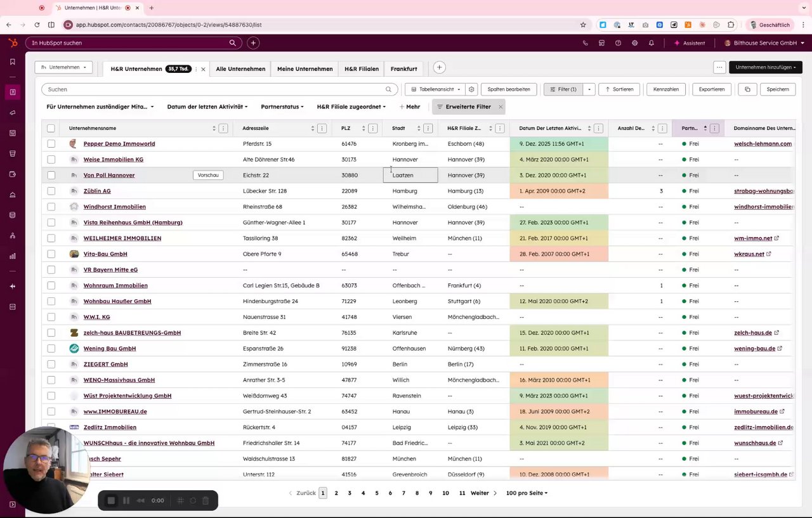Screen dimensions: 812x518
Task: Open the sparkle AI icon in sidebar
Action: click(12, 286)
